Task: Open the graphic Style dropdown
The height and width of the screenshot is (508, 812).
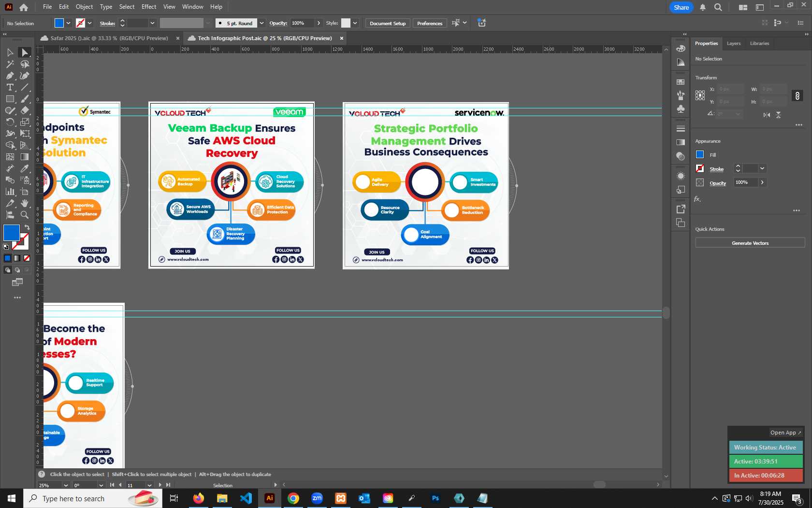Action: click(x=355, y=23)
